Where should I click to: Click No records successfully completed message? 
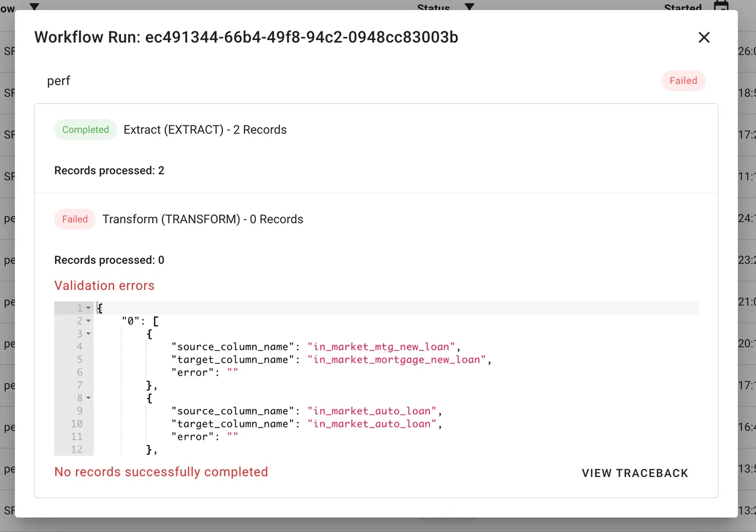click(161, 472)
